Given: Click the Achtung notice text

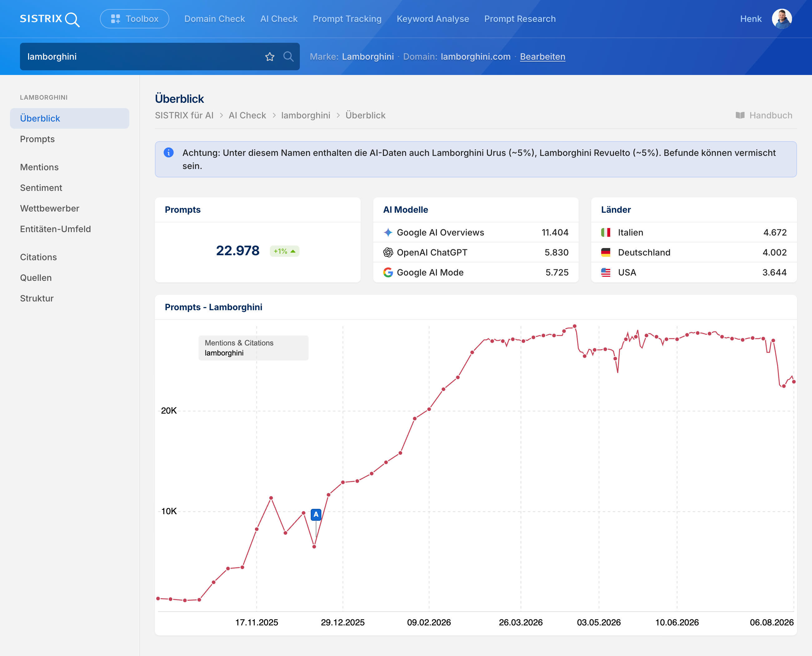Looking at the screenshot, I should point(479,159).
